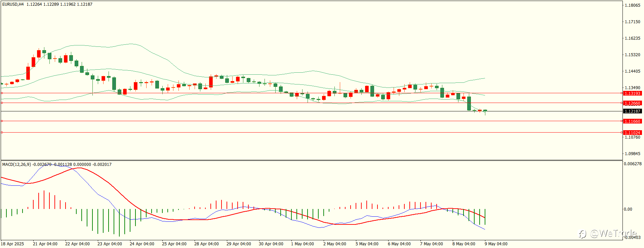This screenshot has width=644, height=248.
Task: Select the left handle of 1.11660 line
Action: tap(2, 121)
